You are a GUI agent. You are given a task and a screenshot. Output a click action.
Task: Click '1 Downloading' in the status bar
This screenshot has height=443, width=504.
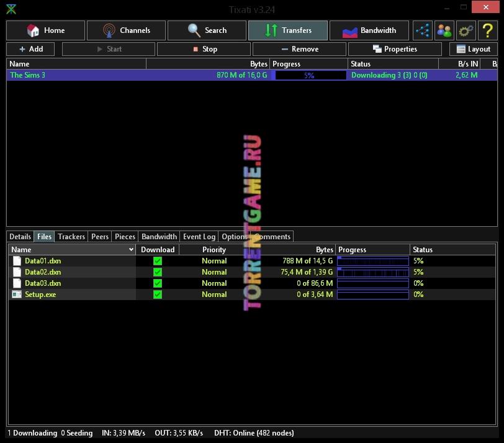point(32,433)
